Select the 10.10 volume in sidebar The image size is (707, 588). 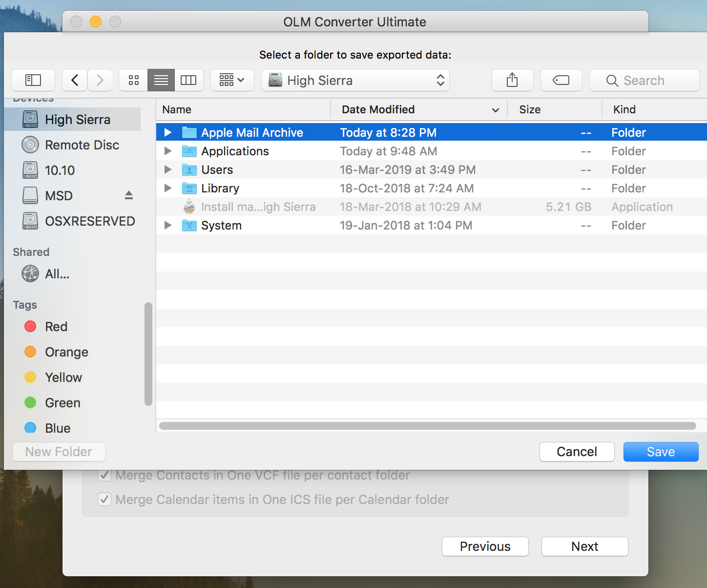tap(72, 170)
